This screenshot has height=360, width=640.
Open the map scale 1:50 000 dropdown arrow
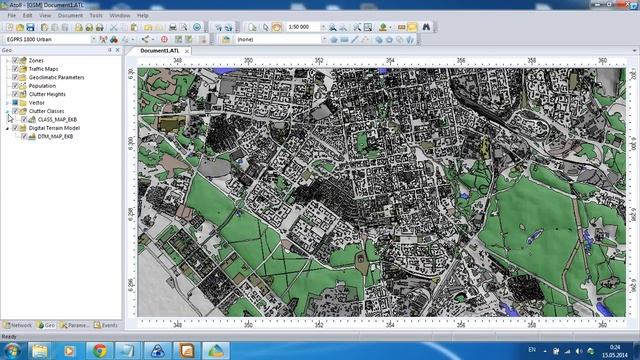pos(323,27)
